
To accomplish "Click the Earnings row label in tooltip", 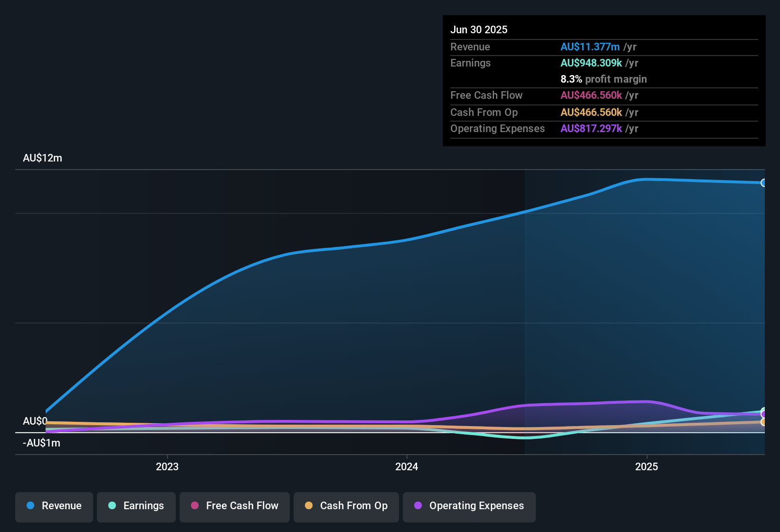I will tap(470, 63).
